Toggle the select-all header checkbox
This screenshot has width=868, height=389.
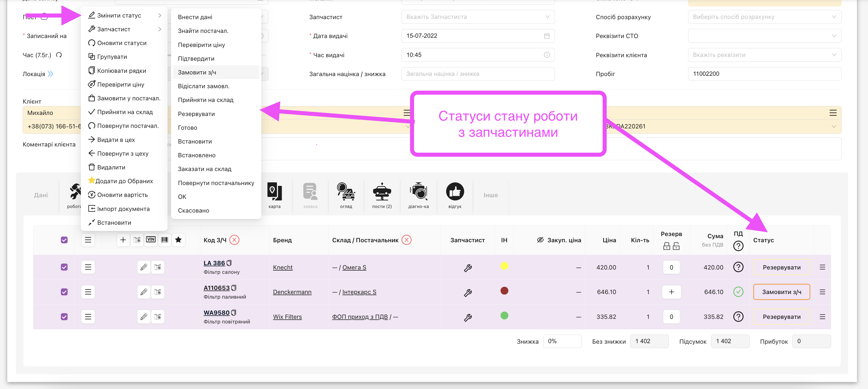point(64,240)
